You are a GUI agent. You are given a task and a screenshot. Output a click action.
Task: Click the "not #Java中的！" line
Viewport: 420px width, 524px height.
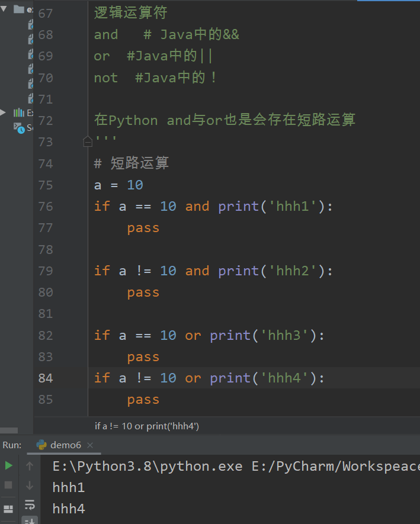pyautogui.click(x=155, y=78)
